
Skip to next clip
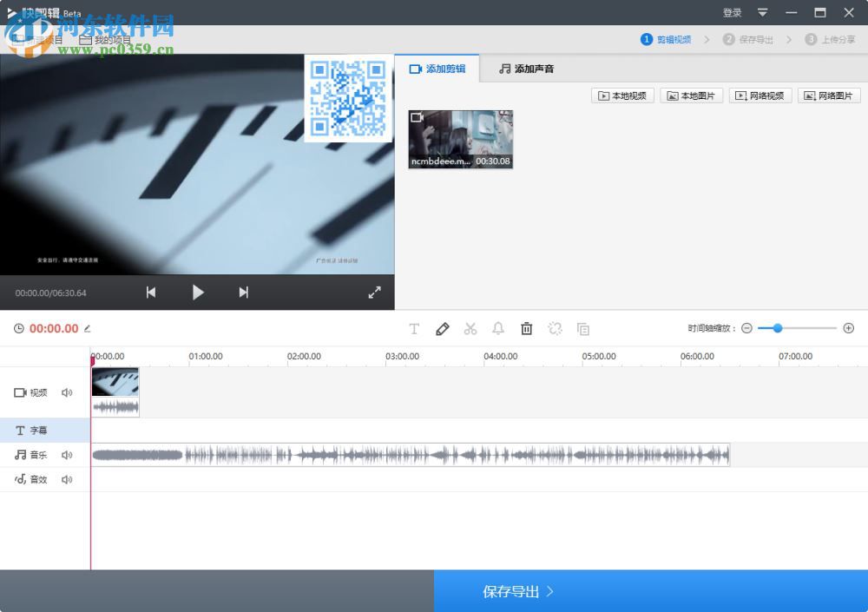click(244, 293)
